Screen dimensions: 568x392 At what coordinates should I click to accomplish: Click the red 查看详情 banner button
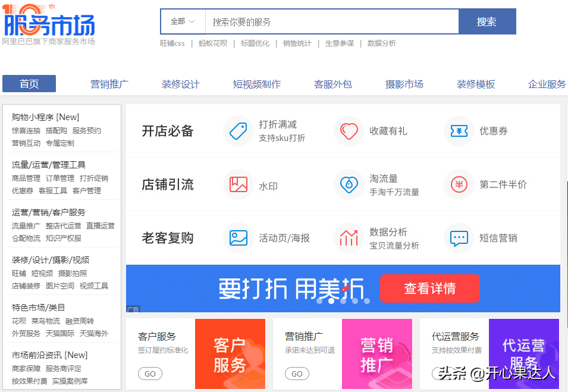point(430,288)
